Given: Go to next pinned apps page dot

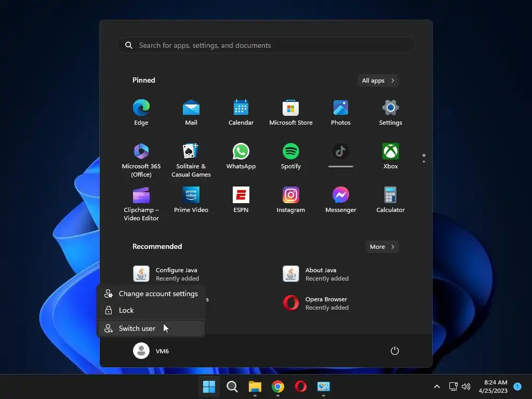Looking at the screenshot, I should [x=424, y=162].
